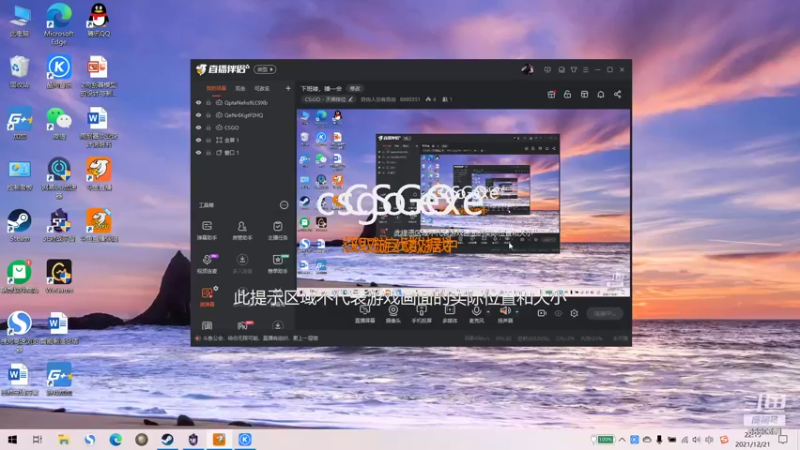Open the Windows Start menu
This screenshot has height=450, width=800.
pyautogui.click(x=12, y=439)
